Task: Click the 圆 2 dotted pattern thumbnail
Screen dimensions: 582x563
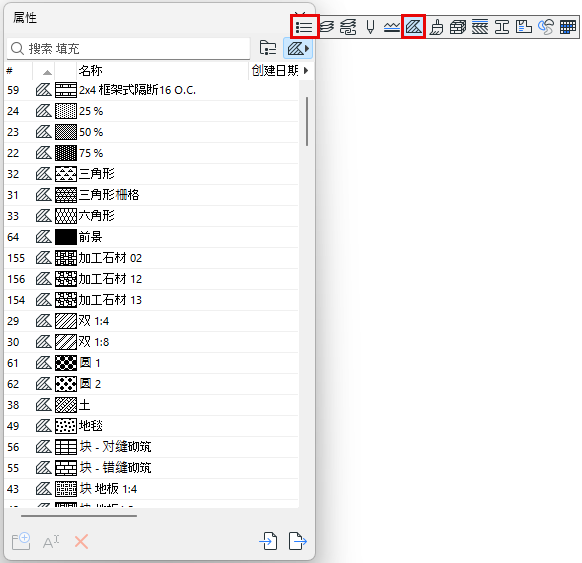Action: pyautogui.click(x=66, y=384)
